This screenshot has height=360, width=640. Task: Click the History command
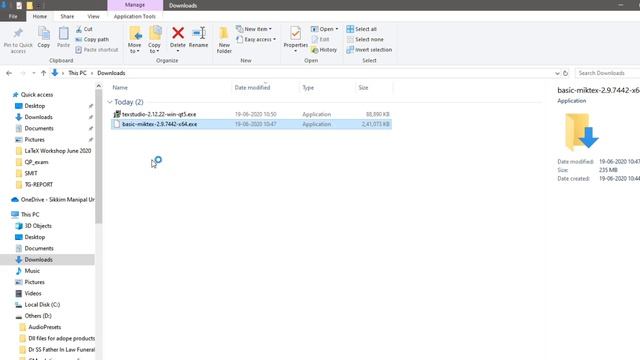[x=324, y=49]
